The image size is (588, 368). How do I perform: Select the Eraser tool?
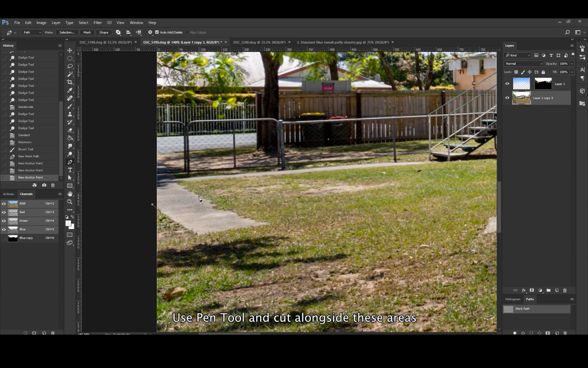[70, 130]
